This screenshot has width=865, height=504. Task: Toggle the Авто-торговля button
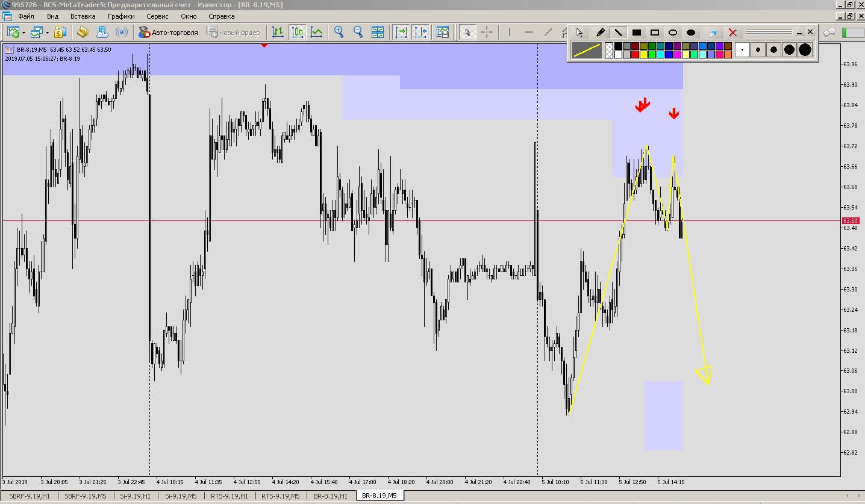coord(168,32)
